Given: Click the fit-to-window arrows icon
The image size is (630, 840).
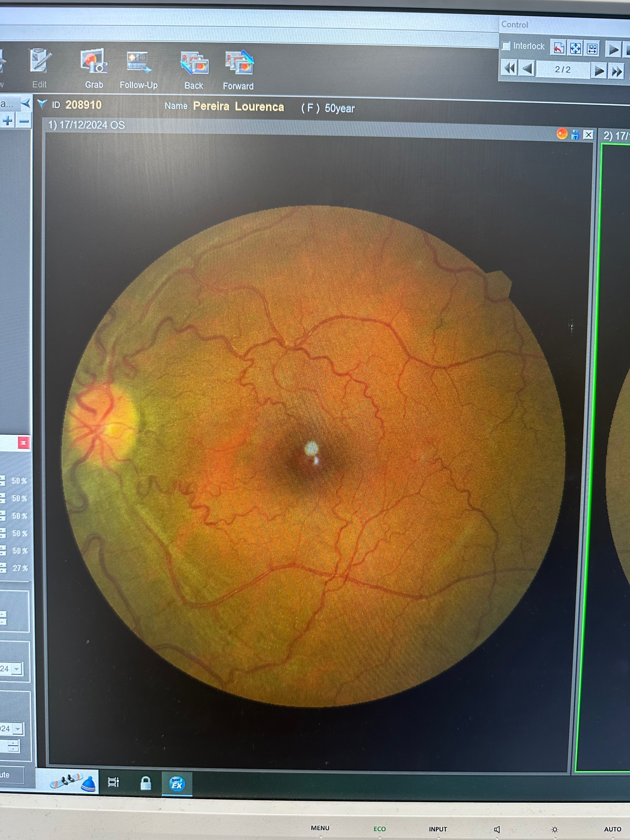Looking at the screenshot, I should (x=575, y=48).
